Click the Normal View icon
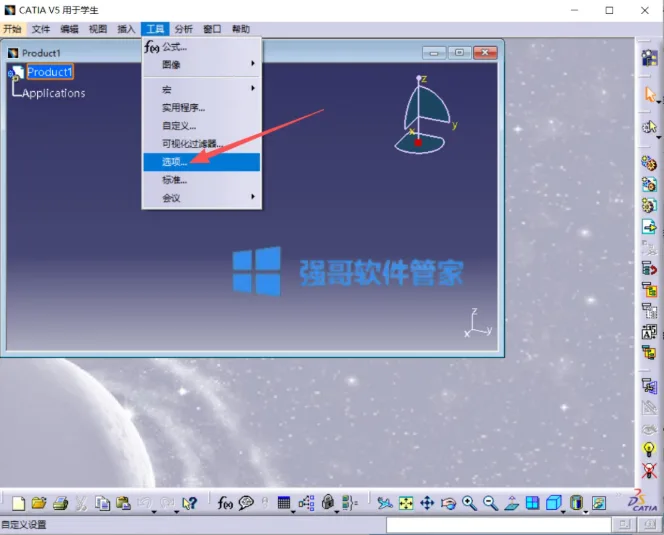The height and width of the screenshot is (535, 664). pos(512,503)
